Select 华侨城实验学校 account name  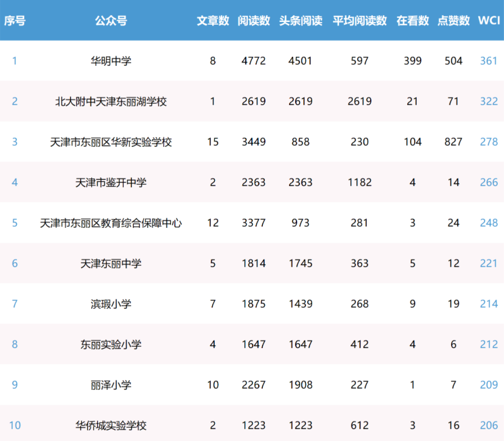pos(111,425)
